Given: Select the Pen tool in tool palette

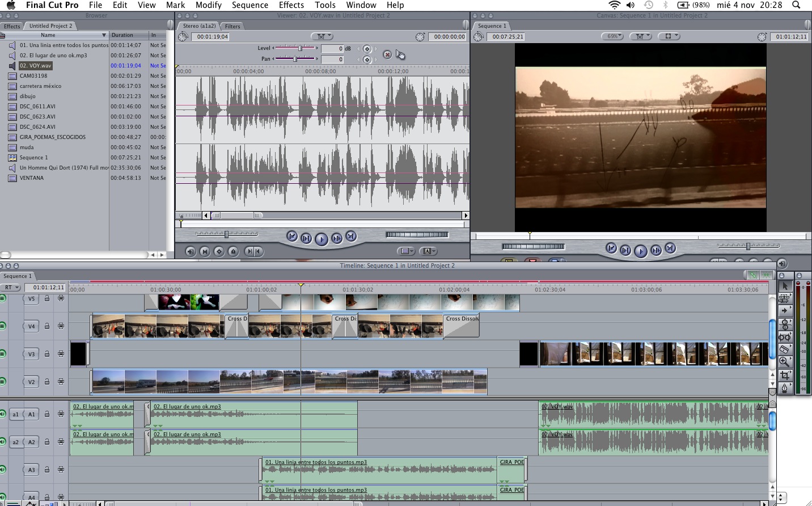Looking at the screenshot, I should coord(785,389).
